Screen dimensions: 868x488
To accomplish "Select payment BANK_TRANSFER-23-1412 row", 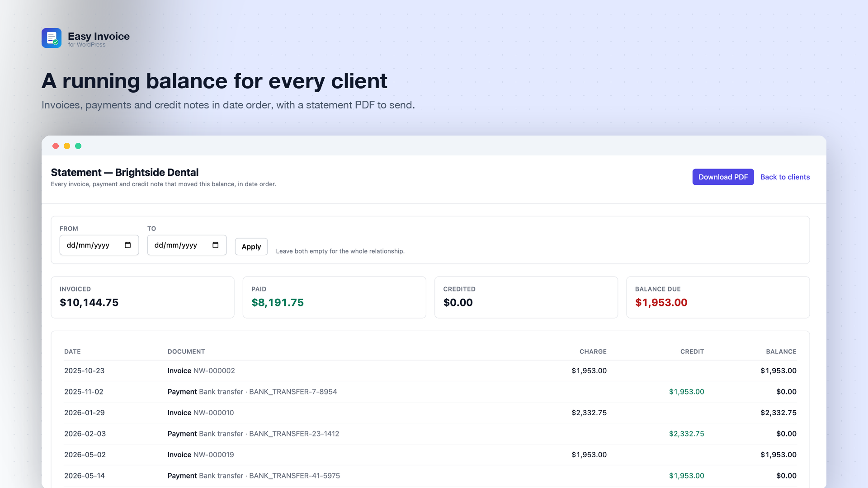I will tap(430, 434).
